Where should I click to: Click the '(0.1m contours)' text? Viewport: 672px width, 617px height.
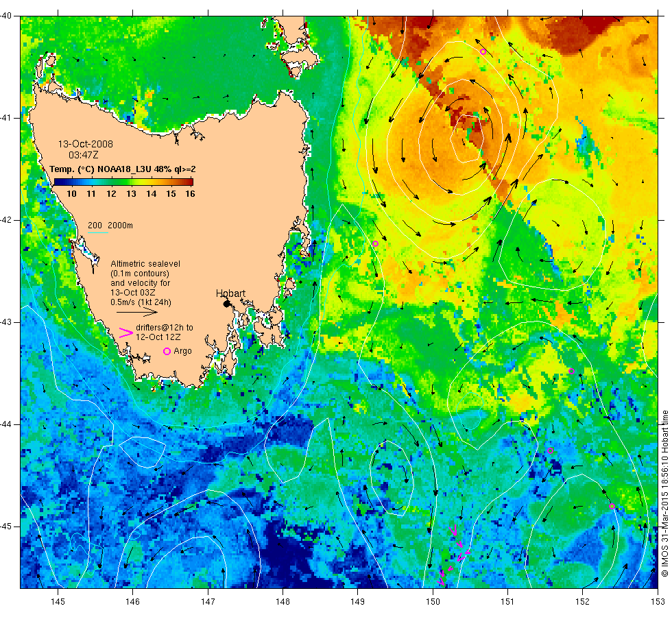[140, 274]
